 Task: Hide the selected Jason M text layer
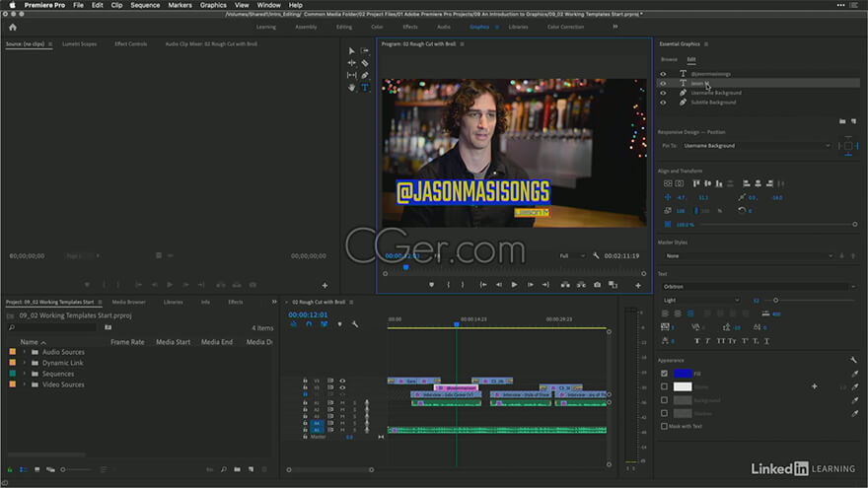point(663,83)
